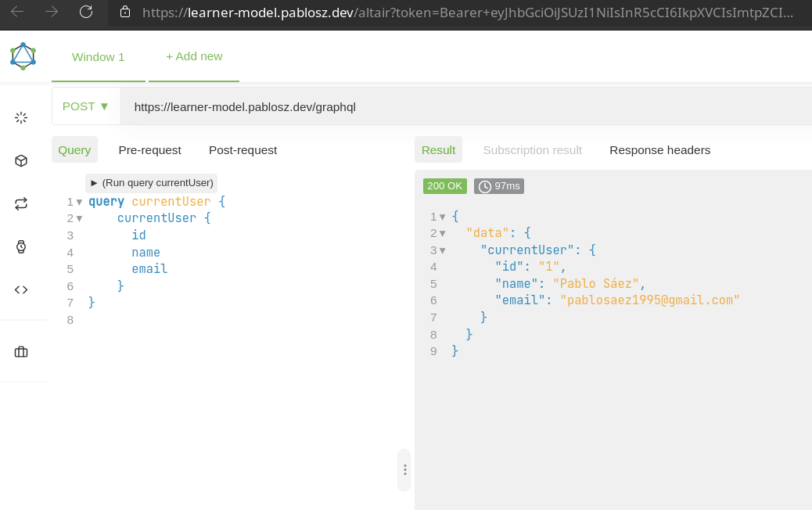This screenshot has height=510, width=812.
Task: Open the cube-shaped sidebar icon
Action: [21, 160]
